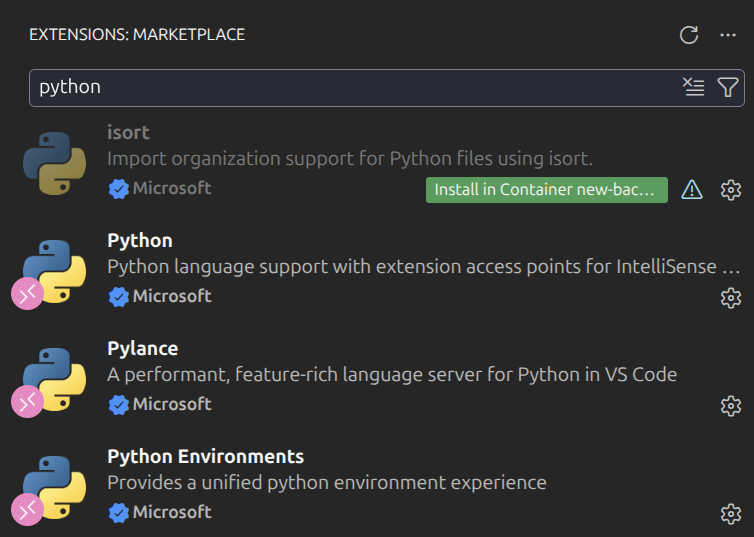The height and width of the screenshot is (537, 754).
Task: Open the manage gear for Pylance
Action: tap(730, 405)
